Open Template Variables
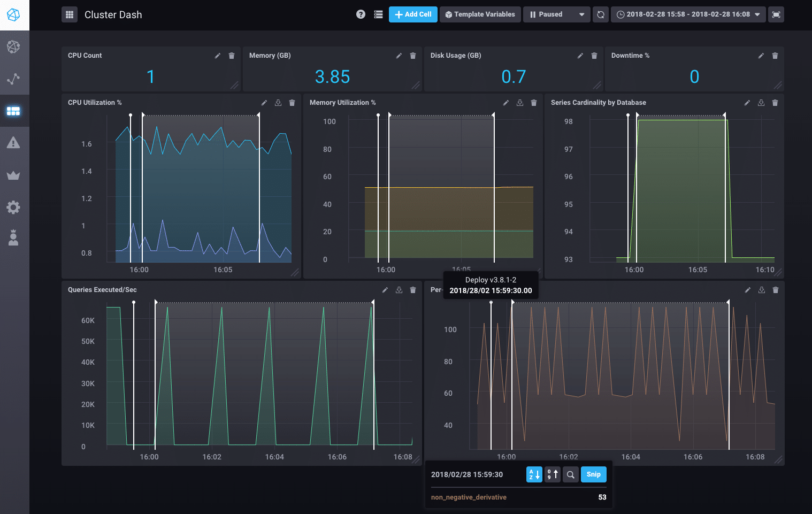The height and width of the screenshot is (514, 812). pos(480,14)
